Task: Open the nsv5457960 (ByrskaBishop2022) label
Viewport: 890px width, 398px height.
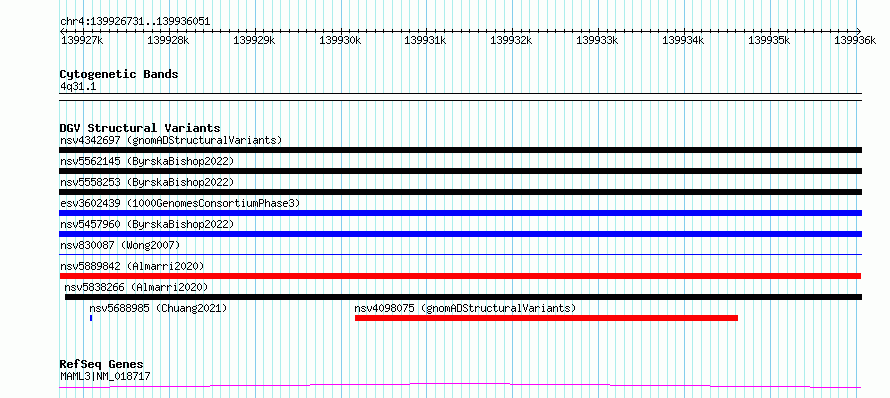Action: (x=147, y=224)
